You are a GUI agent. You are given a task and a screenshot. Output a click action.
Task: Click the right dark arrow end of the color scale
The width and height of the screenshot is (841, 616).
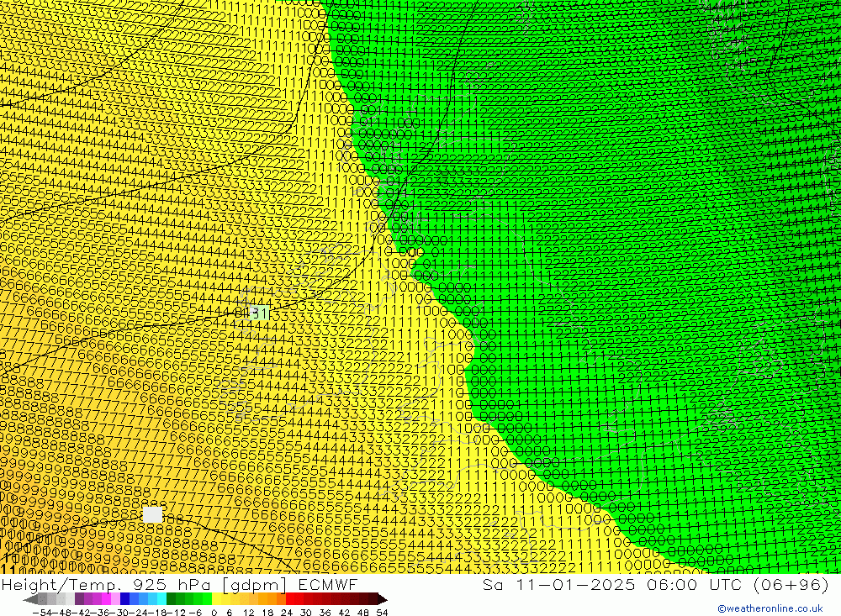(383, 600)
